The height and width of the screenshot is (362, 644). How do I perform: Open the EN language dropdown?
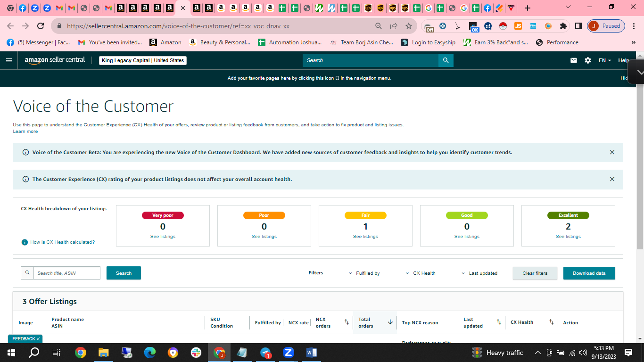605,60
